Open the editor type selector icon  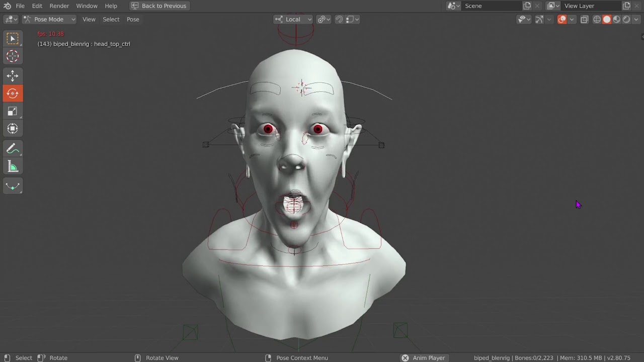coord(11,19)
